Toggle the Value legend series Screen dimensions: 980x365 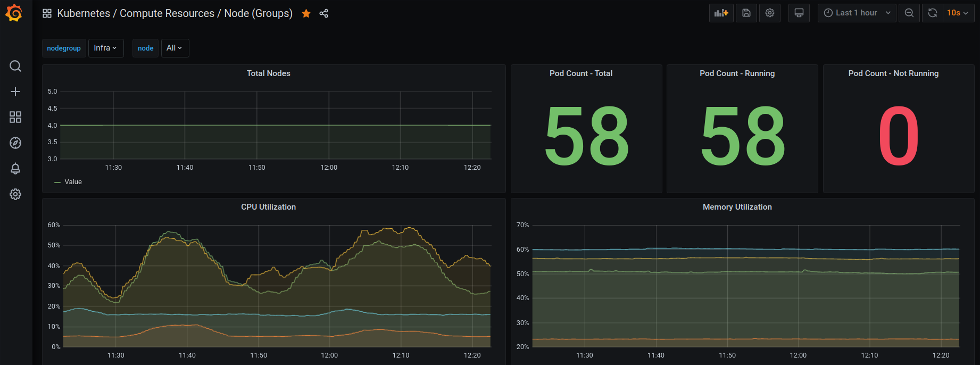(73, 182)
